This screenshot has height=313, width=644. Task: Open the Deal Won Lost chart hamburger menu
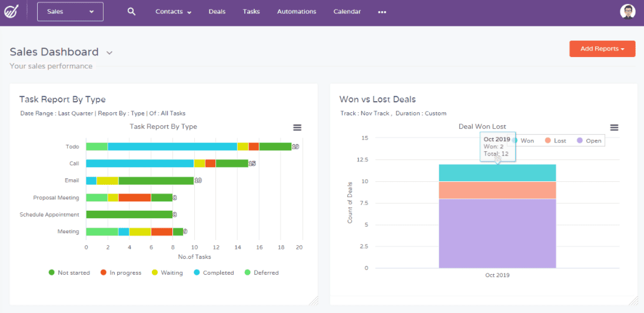[614, 128]
